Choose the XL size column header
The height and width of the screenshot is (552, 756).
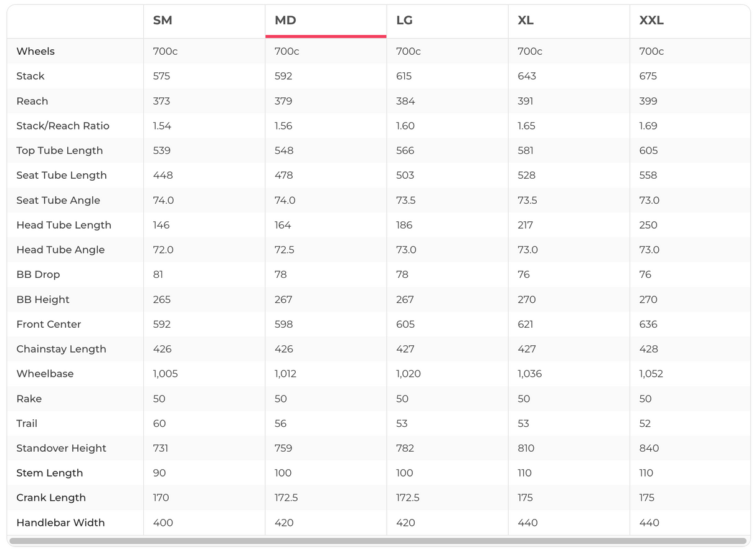526,21
